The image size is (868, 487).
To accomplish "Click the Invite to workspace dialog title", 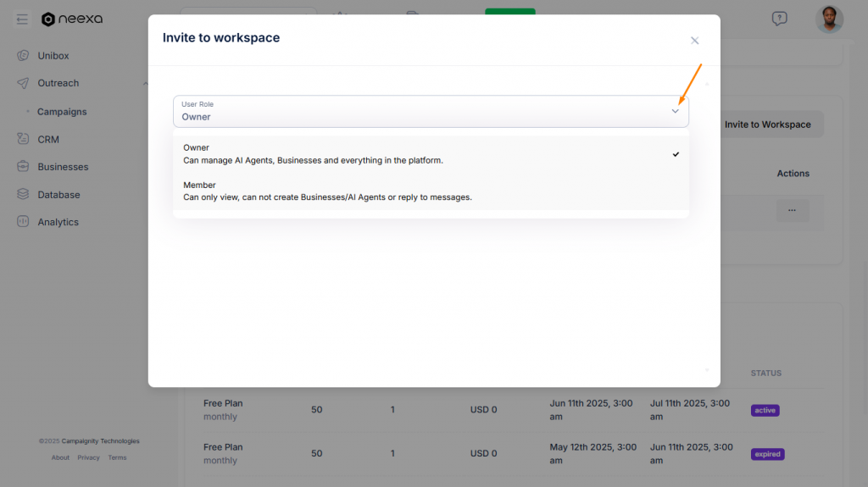I will click(x=221, y=37).
